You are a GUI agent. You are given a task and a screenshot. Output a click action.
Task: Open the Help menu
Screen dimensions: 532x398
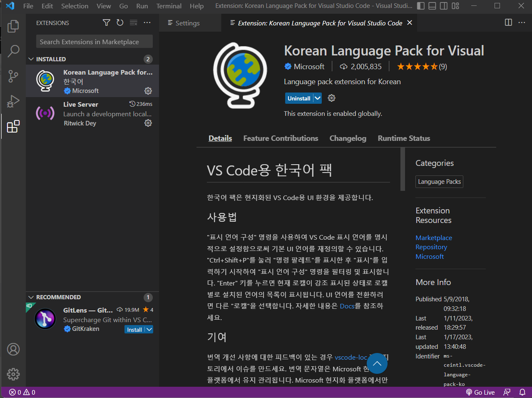[x=197, y=6]
